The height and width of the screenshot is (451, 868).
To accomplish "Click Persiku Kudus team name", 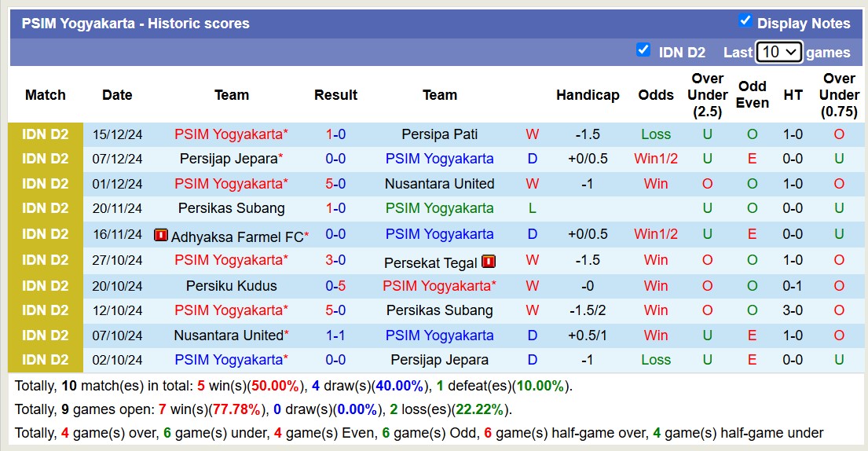I will click(x=231, y=285).
